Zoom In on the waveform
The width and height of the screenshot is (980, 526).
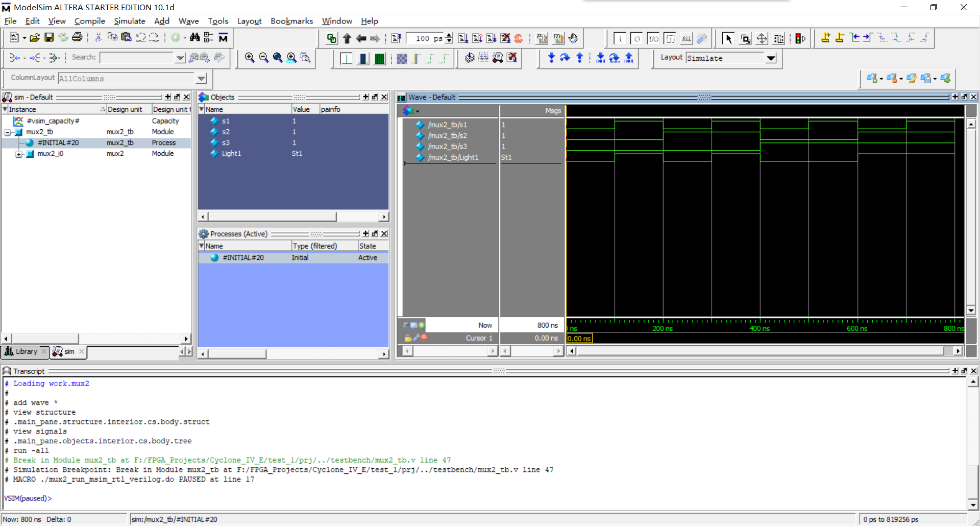point(250,58)
